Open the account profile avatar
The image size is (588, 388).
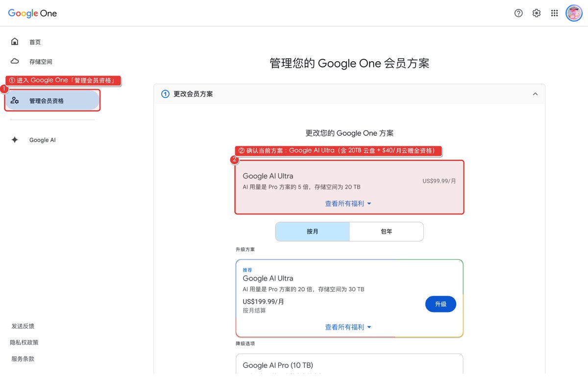coord(574,13)
